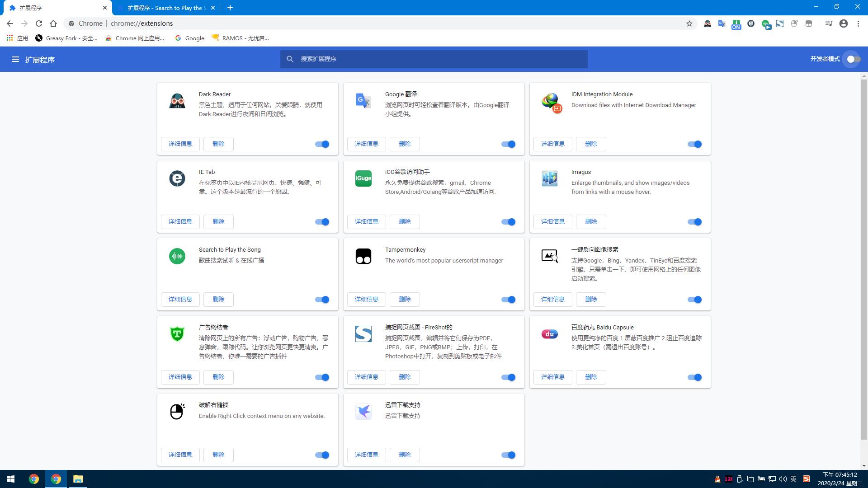
Task: Disable the Dark Reader extension
Action: 322,144
